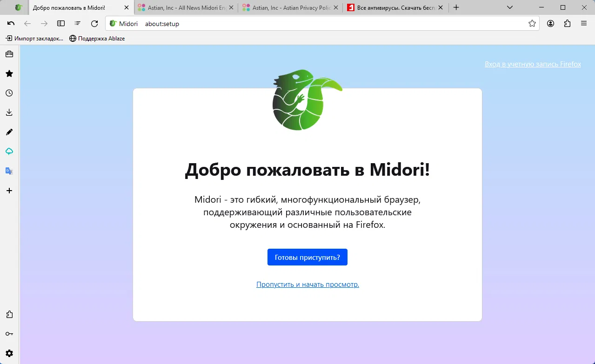Open downloads panel in the sidebar
Screen dimensions: 595x364
[x=9, y=113]
